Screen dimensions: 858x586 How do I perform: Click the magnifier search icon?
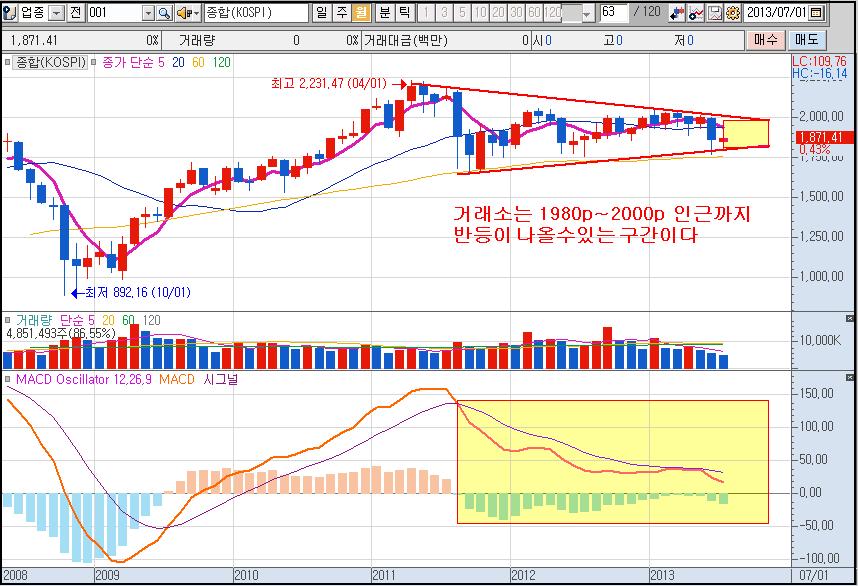pyautogui.click(x=164, y=13)
